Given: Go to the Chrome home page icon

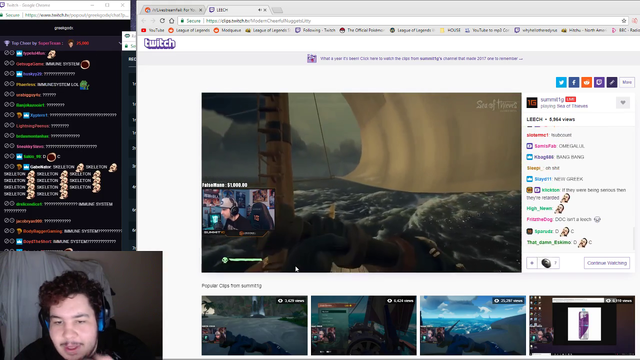Looking at the screenshot, I should pyautogui.click(x=172, y=21).
